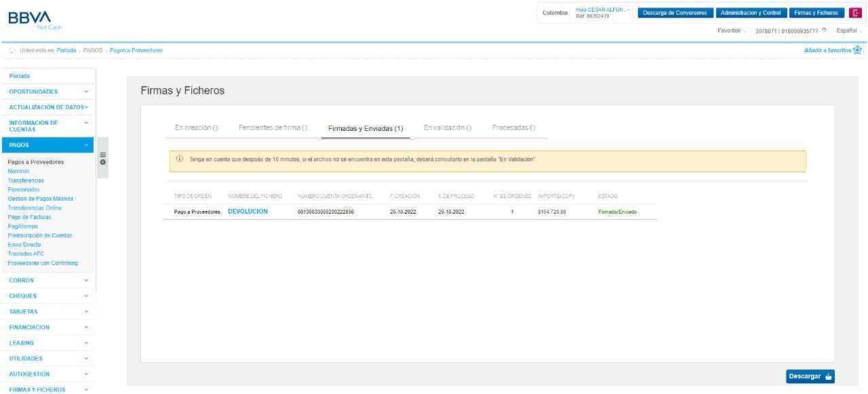868x394 pixels.
Task: Click the Descargar button
Action: point(810,376)
